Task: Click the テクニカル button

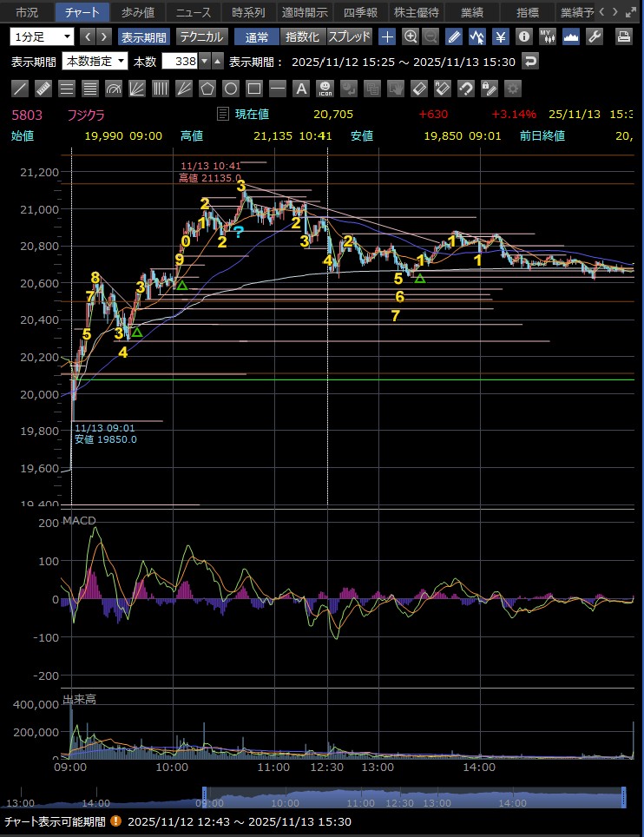Action: tap(201, 37)
